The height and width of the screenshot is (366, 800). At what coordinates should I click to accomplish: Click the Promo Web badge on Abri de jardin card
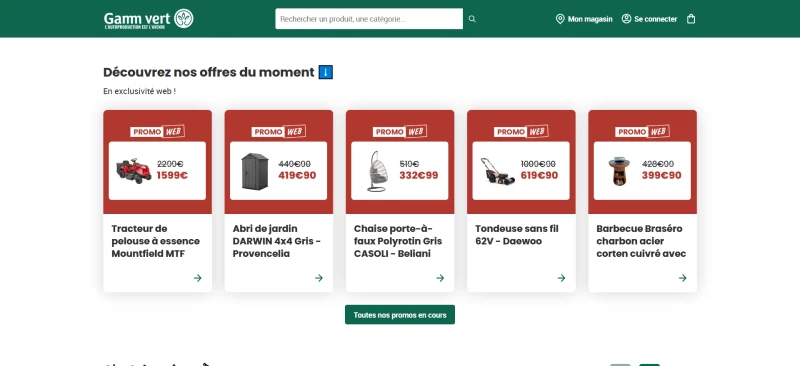[279, 131]
